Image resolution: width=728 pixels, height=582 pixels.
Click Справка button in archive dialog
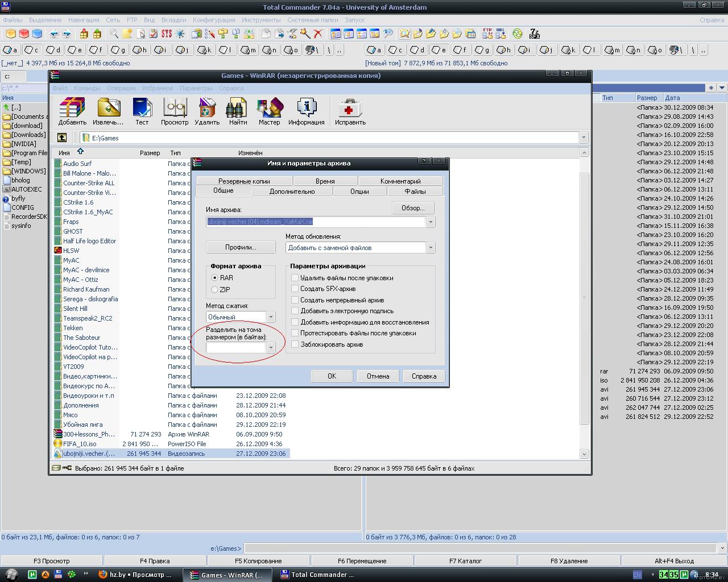[424, 376]
